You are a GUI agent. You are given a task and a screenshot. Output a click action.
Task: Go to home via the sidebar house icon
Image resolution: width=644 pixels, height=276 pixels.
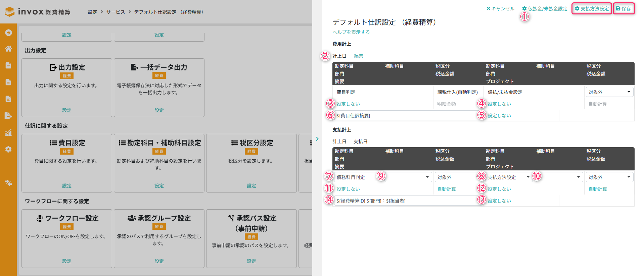click(8, 49)
